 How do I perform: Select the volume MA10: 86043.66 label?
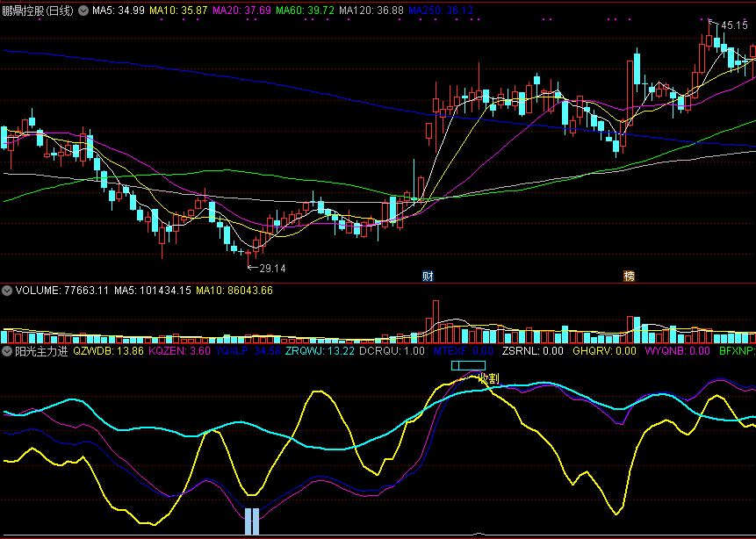pos(234,291)
